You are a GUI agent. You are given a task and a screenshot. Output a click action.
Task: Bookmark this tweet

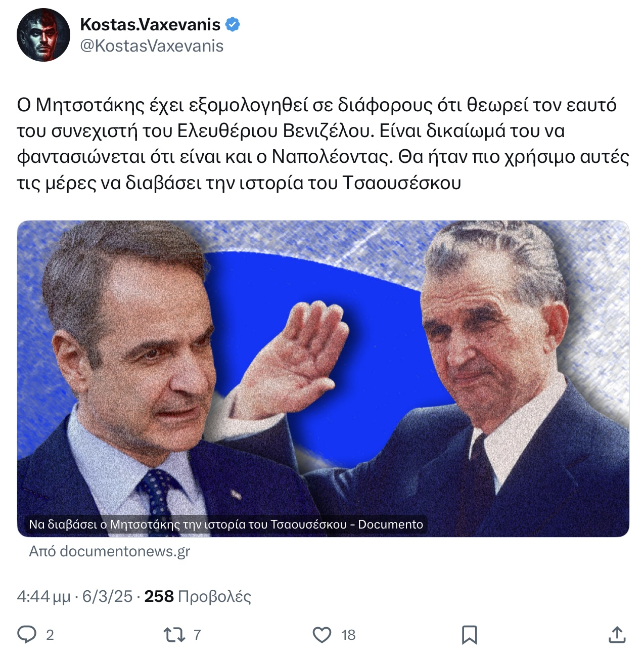[x=470, y=634]
